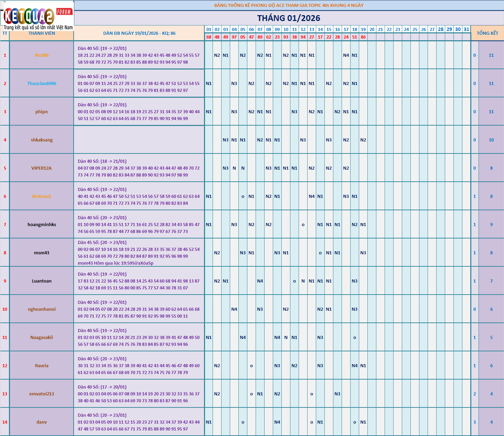The height and width of the screenshot is (436, 504).
Task: Click member name 'ngheanhanoi'
Action: 42,309
